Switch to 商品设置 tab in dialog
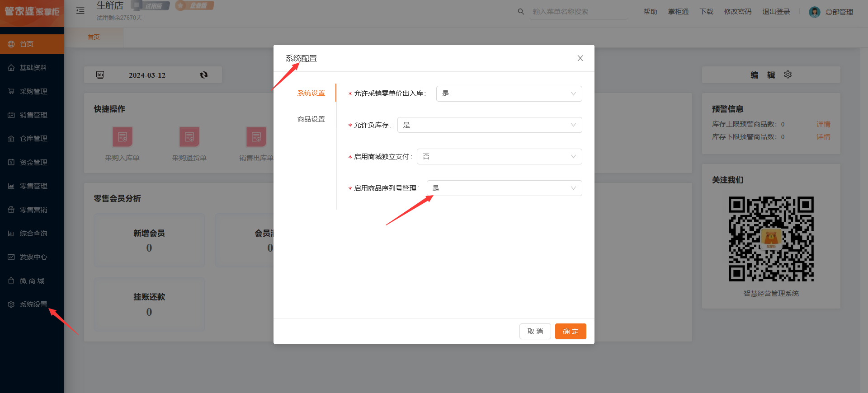The width and height of the screenshot is (868, 393). 311,119
